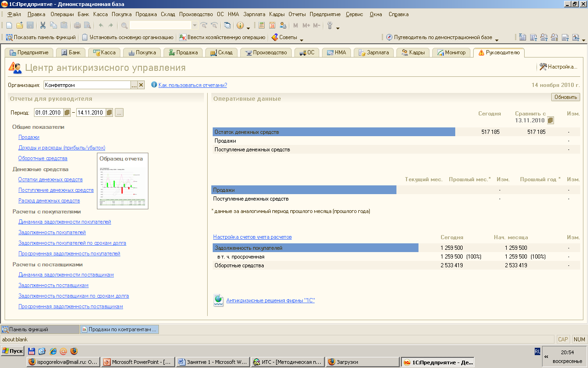The image size is (588, 368).
Task: Click the user lock icon in the toolbar
Action: point(283,25)
